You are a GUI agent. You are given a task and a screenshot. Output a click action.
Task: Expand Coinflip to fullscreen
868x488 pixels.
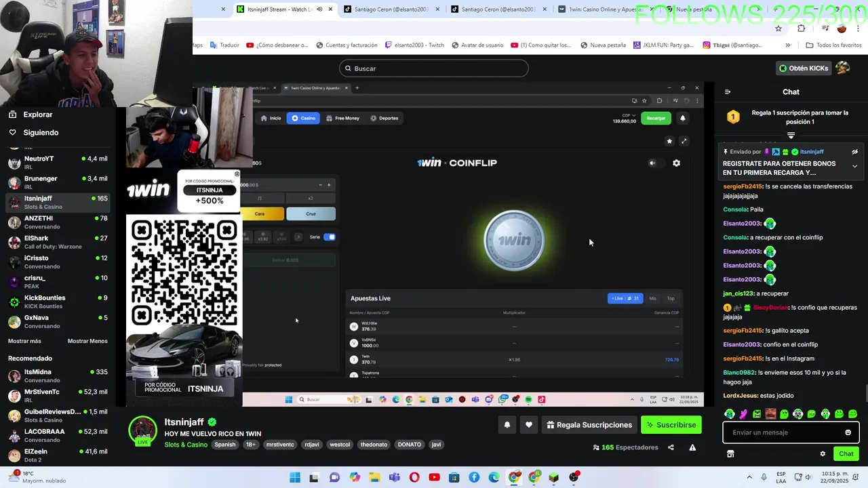pyautogui.click(x=684, y=141)
